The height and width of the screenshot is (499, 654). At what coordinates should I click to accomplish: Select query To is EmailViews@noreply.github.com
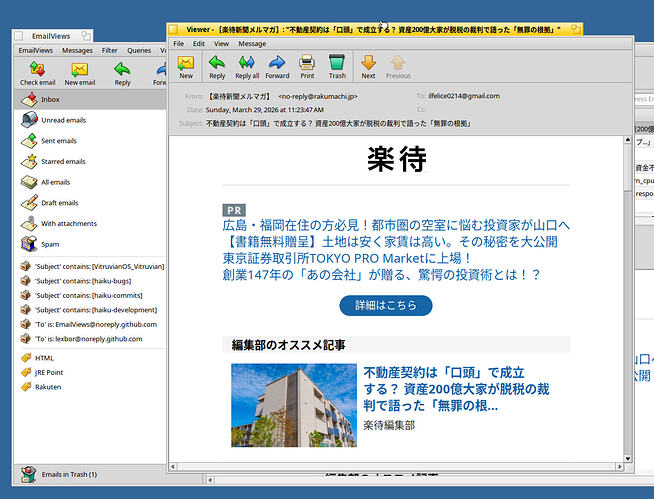[x=90, y=324]
